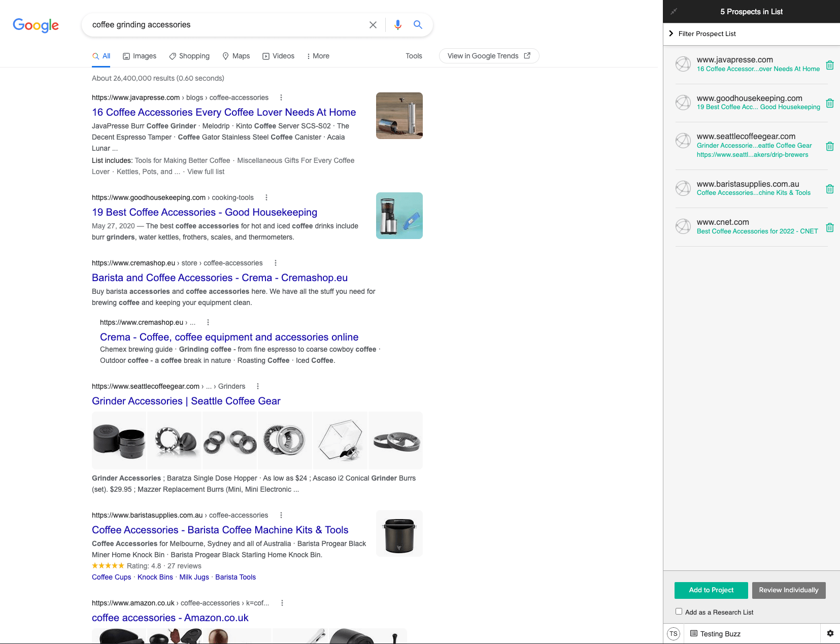Delete www.cnet.com prospect with trash icon
The width and height of the screenshot is (840, 644).
[x=830, y=227]
